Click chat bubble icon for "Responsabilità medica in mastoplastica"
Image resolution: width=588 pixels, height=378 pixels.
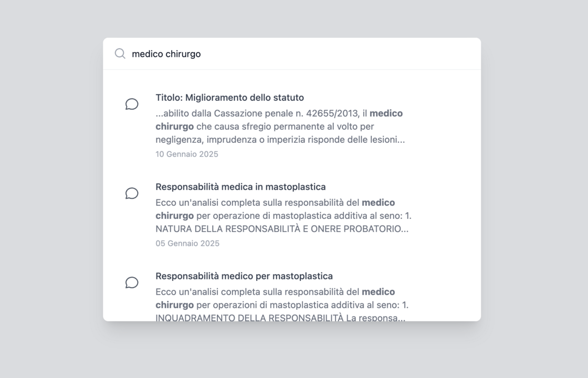pyautogui.click(x=132, y=193)
